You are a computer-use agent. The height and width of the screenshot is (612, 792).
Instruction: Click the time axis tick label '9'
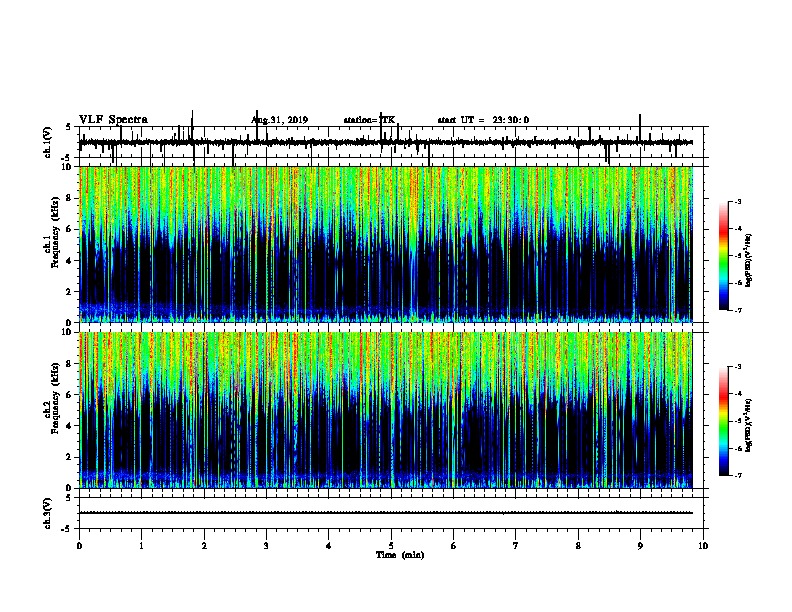(640, 546)
